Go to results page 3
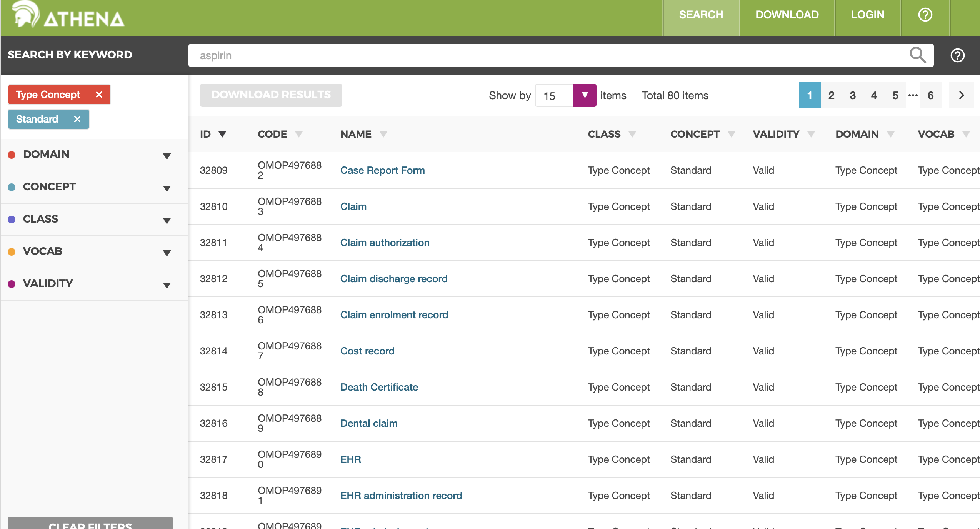This screenshot has width=980, height=529. 852,95
